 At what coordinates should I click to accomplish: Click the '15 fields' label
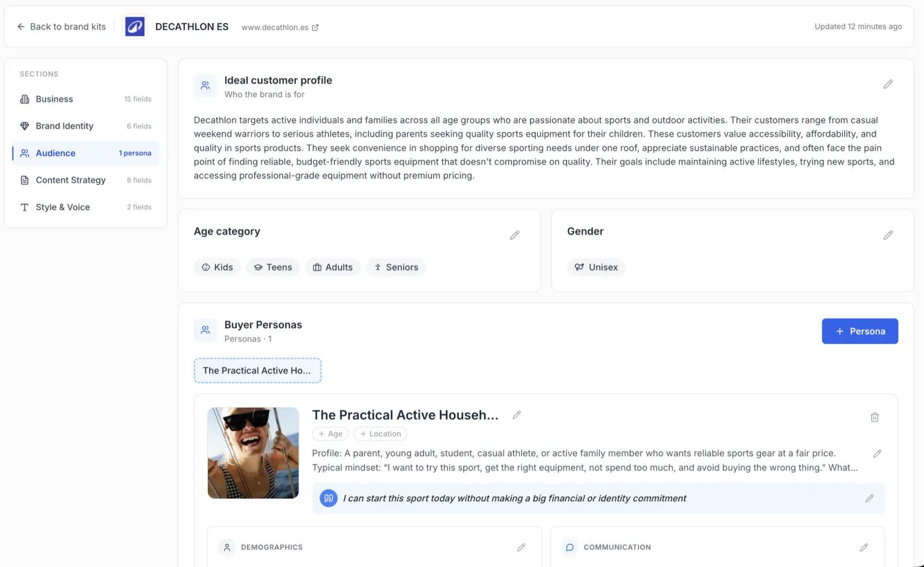click(138, 99)
